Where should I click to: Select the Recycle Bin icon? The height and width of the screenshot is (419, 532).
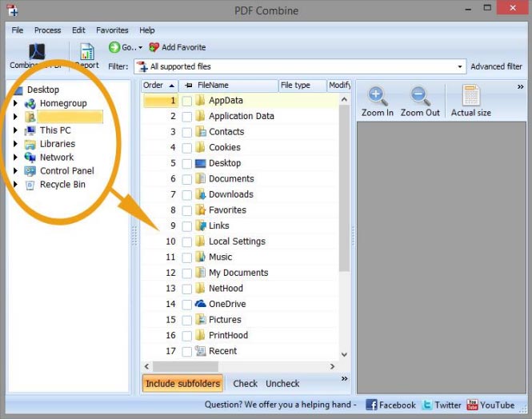coord(30,185)
